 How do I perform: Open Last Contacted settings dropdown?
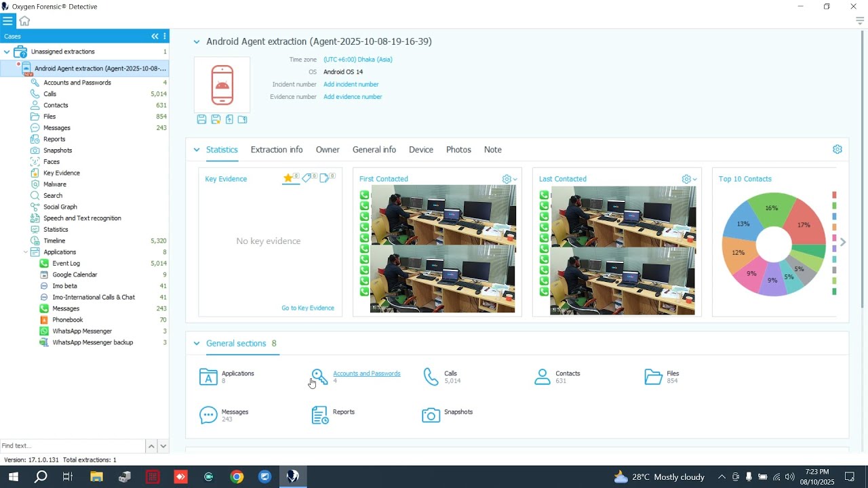(x=689, y=179)
